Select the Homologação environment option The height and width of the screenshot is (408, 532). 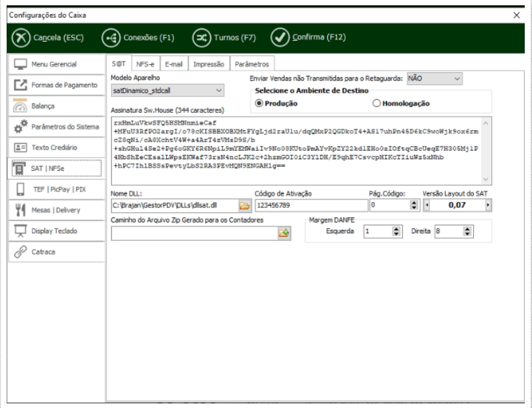[377, 104]
